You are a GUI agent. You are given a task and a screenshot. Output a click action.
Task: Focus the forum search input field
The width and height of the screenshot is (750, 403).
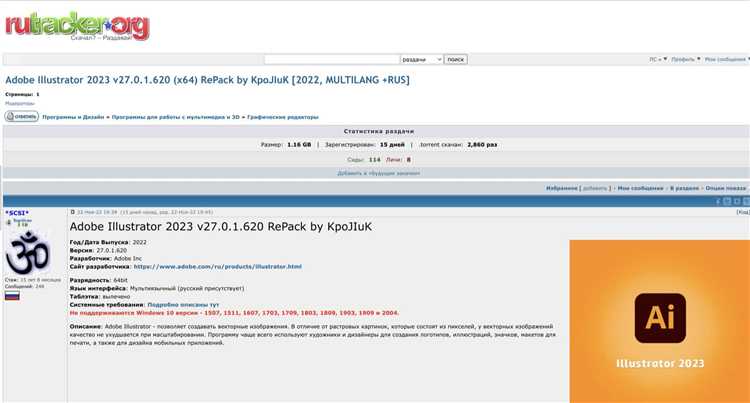[x=331, y=59]
